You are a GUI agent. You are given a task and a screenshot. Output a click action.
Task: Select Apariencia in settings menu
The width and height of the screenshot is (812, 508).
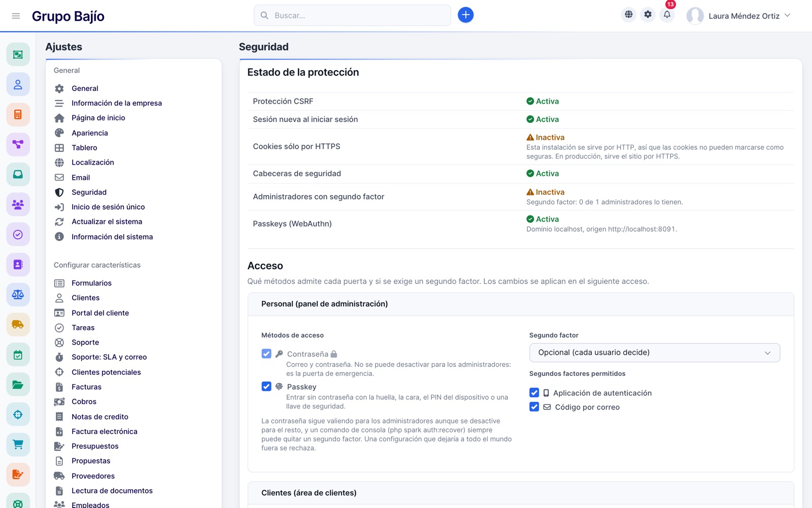(90, 133)
